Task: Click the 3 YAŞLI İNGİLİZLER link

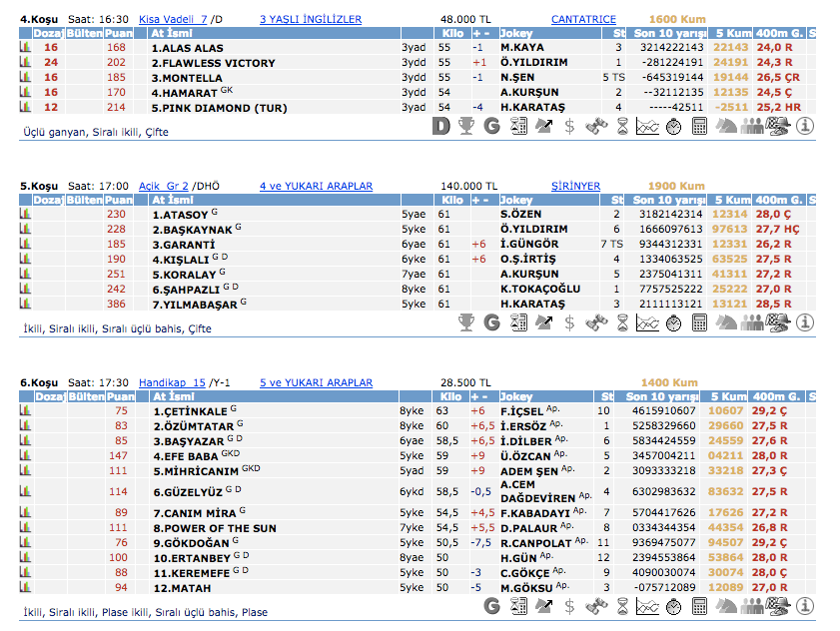Action: click(310, 19)
